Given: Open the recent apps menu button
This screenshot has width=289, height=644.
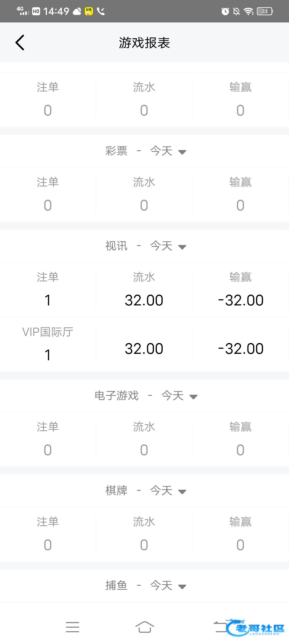Looking at the screenshot, I should (x=73, y=627).
